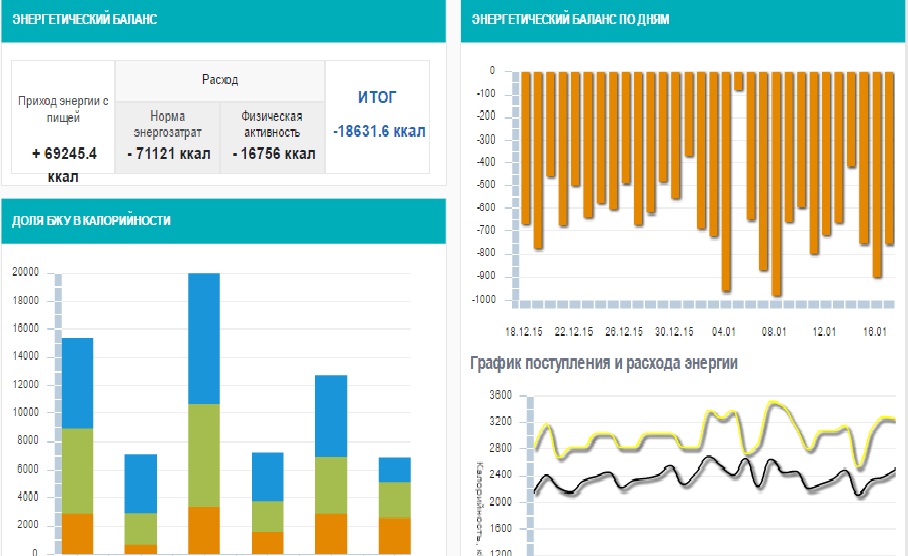Click the shortest orange bar in daily balance chart
The width and height of the screenshot is (908, 556).
(x=739, y=81)
